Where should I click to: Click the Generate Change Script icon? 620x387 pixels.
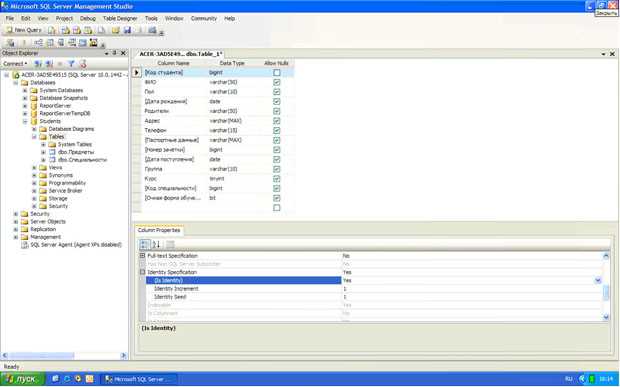pyautogui.click(x=11, y=42)
